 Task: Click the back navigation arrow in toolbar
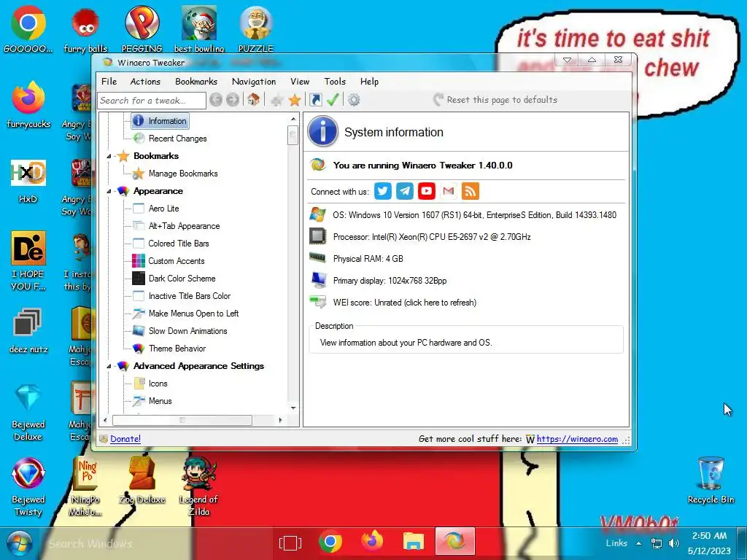click(215, 100)
